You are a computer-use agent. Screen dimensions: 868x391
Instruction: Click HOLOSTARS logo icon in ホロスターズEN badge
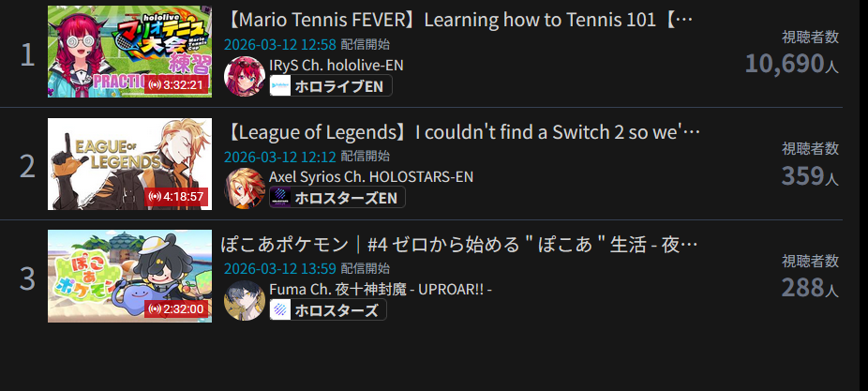280,198
